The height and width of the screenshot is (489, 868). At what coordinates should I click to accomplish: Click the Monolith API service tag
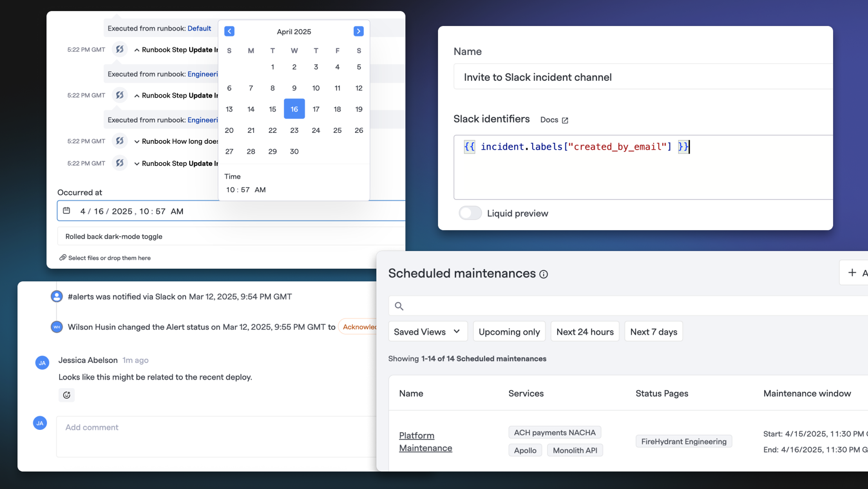pos(575,450)
